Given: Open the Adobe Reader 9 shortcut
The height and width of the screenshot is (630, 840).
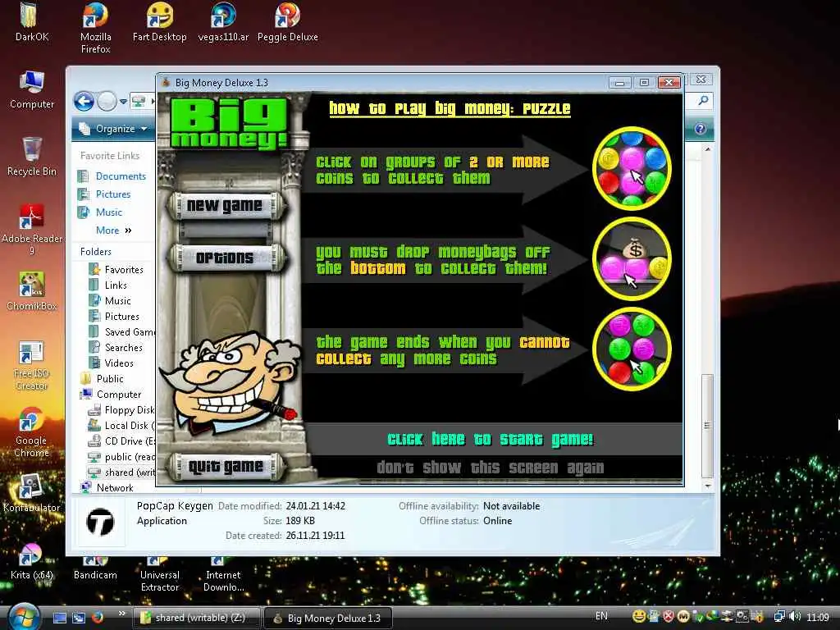Looking at the screenshot, I should [32, 230].
